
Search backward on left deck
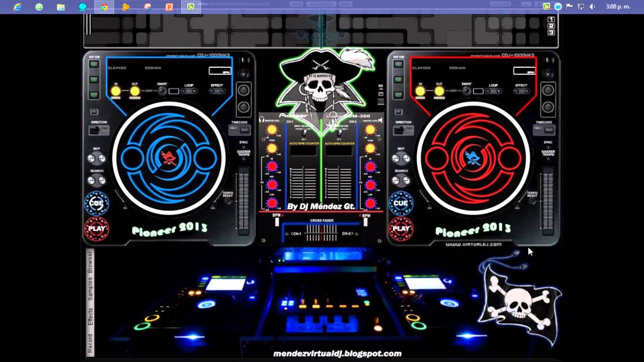92,180
